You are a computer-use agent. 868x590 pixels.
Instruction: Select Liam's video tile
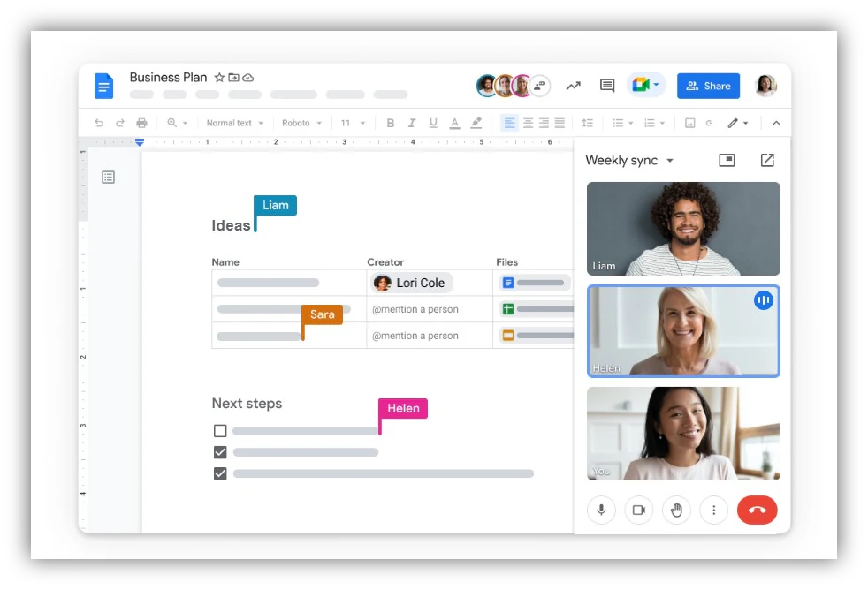pos(683,229)
